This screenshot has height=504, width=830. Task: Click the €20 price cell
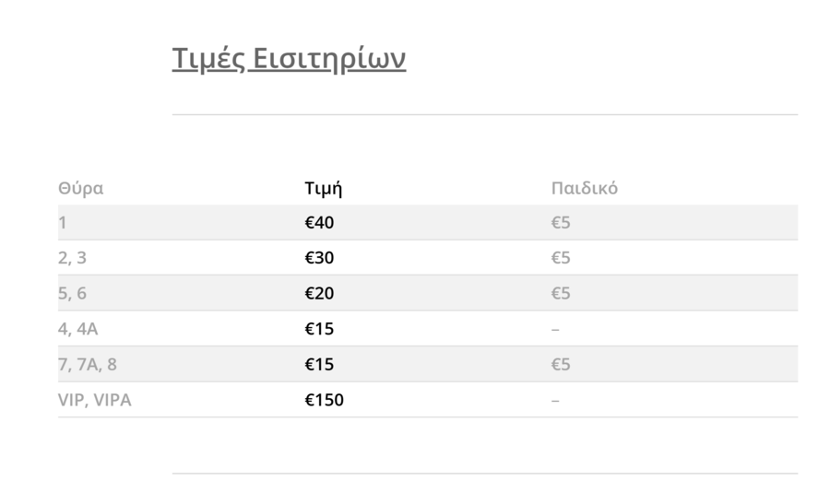319,294
